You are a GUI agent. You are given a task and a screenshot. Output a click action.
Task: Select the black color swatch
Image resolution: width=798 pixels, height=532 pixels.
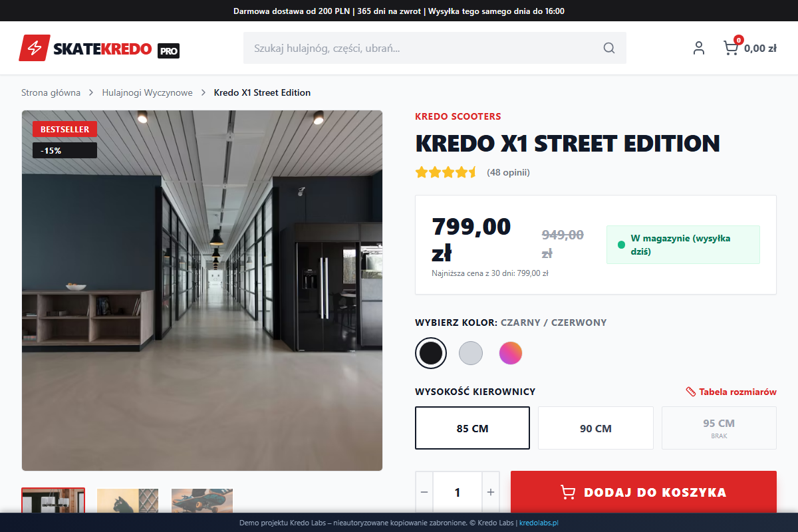(x=431, y=353)
